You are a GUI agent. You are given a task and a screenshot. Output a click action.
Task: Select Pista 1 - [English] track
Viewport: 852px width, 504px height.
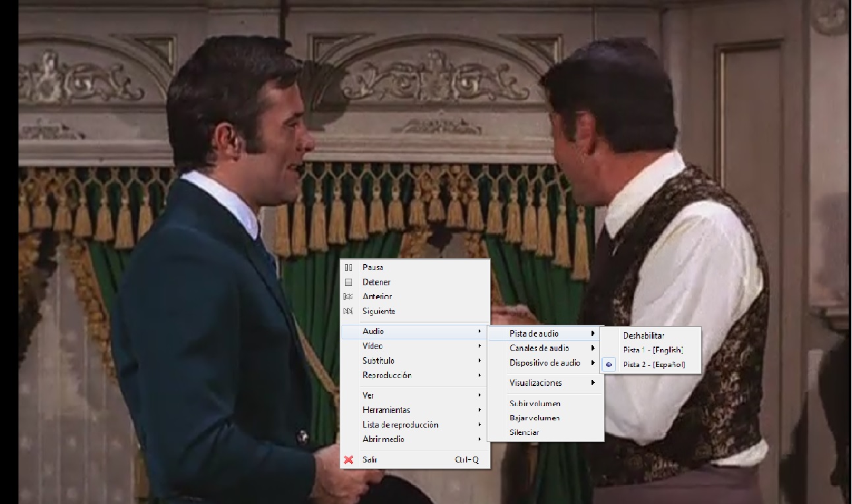[651, 350]
